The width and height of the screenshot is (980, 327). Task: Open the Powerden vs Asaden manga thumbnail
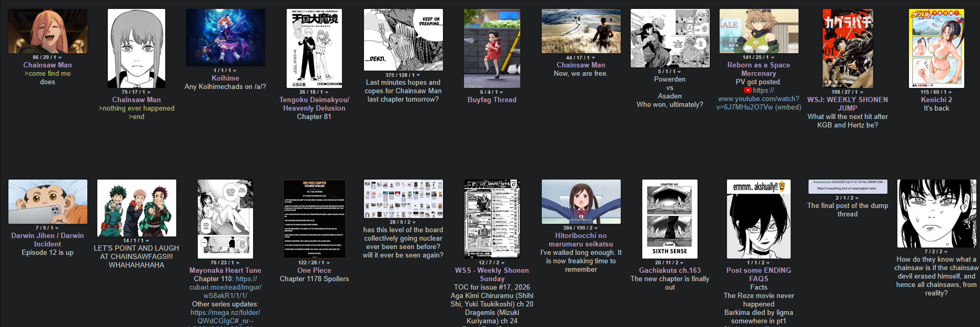tap(670, 38)
